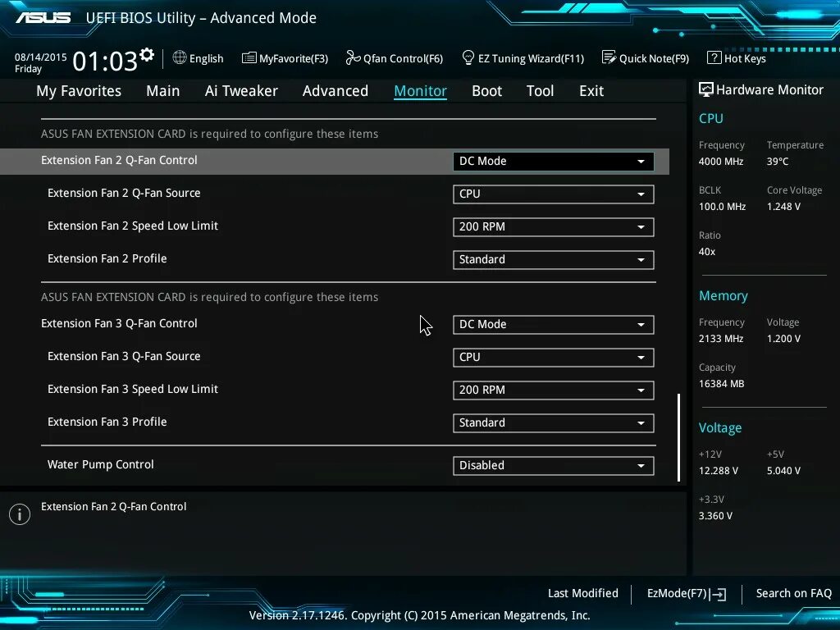The width and height of the screenshot is (840, 630).
Task: Click English language button
Action: (x=199, y=58)
